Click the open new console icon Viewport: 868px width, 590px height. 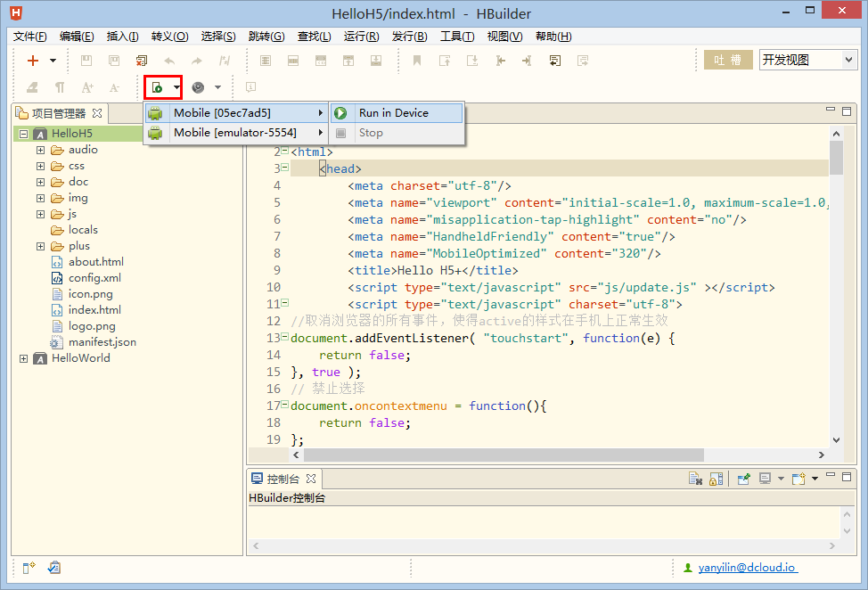coord(798,479)
